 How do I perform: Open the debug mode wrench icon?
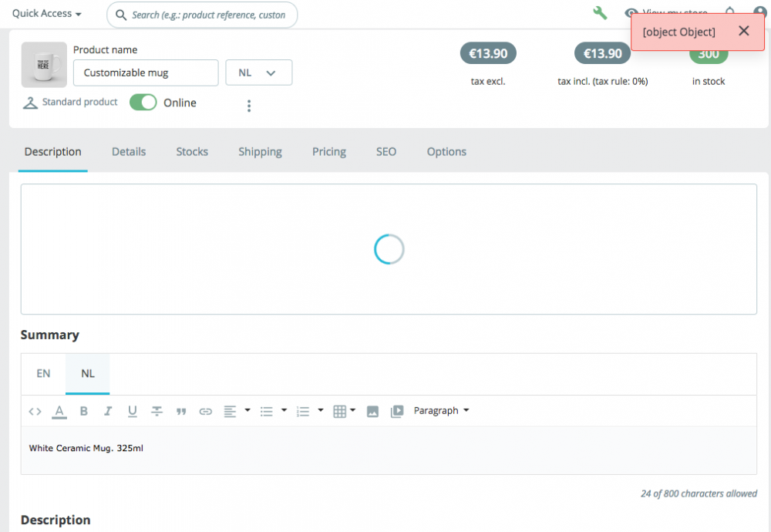point(600,13)
